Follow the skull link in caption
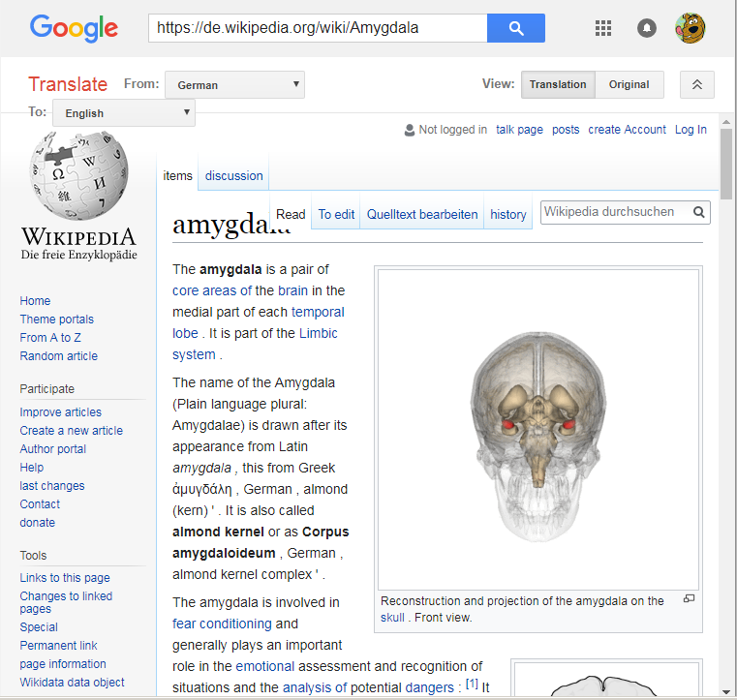 pyautogui.click(x=392, y=618)
